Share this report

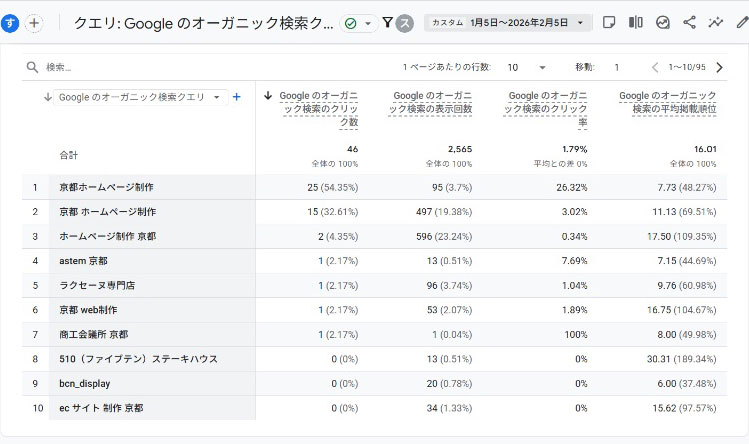pos(689,22)
